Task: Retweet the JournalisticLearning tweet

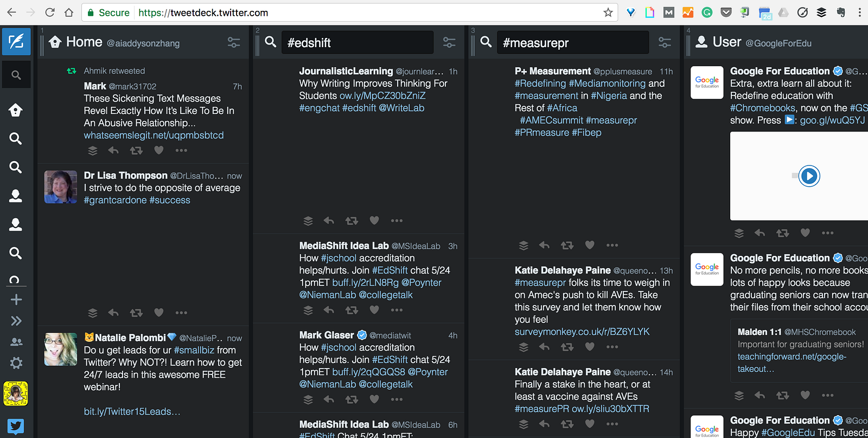Action: 352,220
